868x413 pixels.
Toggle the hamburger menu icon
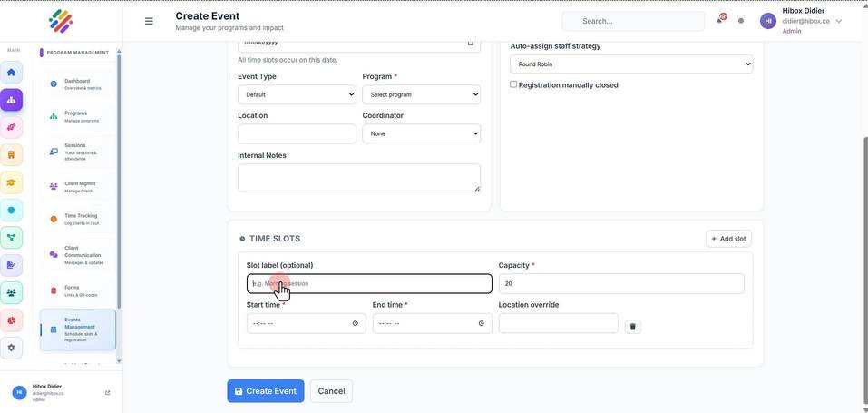[x=149, y=21]
